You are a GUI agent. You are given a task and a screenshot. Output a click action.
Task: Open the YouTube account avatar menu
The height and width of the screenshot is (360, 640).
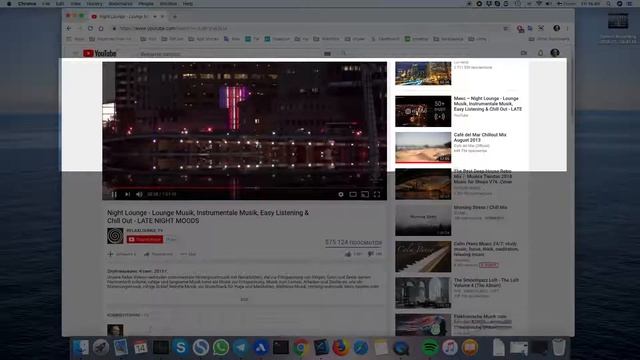click(555, 53)
